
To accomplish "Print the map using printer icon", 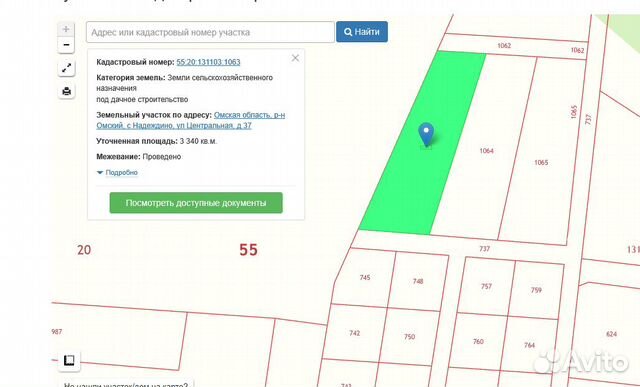I will 66,91.
